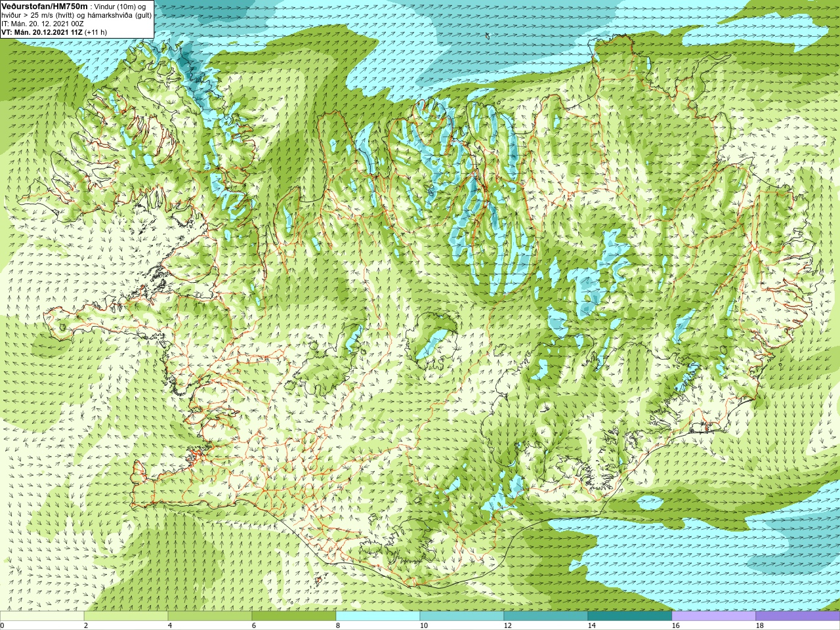This screenshot has width=840, height=630.
Task: Click the 8–10 m/s pale cyan legend swatch
Action: (x=378, y=616)
